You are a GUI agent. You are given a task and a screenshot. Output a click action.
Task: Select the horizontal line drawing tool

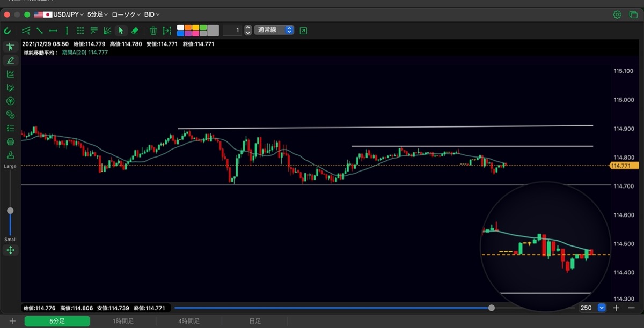(x=53, y=31)
